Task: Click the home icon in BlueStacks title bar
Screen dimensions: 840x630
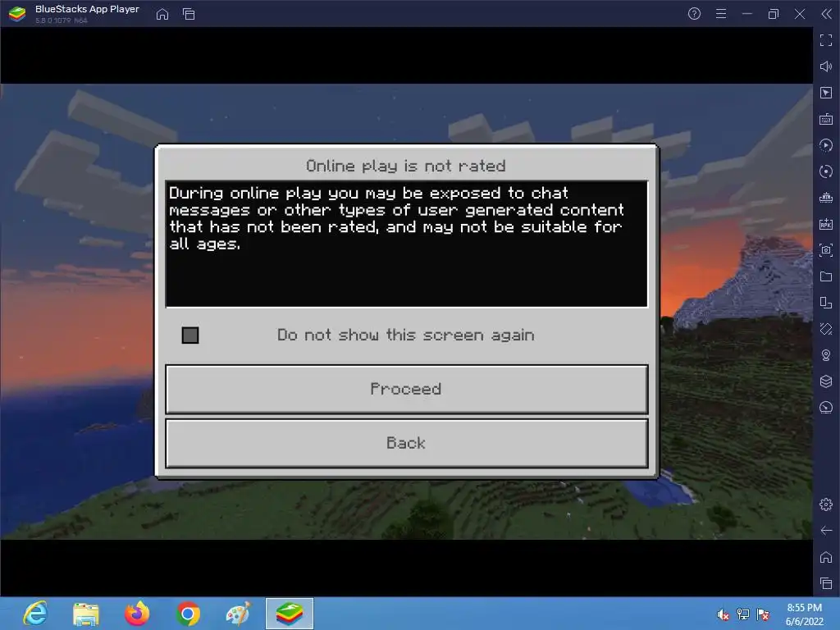Action: point(162,14)
